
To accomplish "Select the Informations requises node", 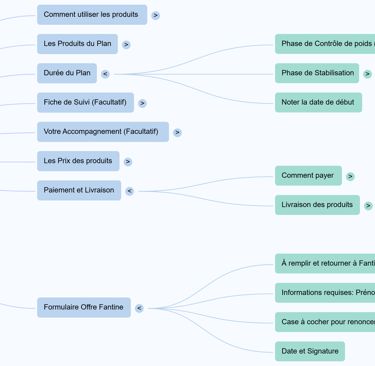I will (325, 293).
